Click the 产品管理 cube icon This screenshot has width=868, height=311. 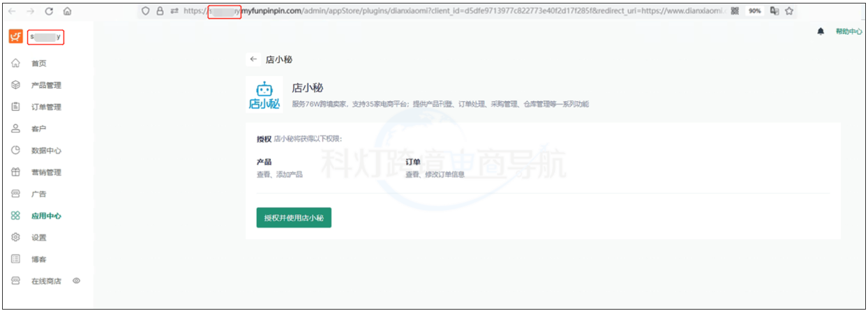(15, 85)
